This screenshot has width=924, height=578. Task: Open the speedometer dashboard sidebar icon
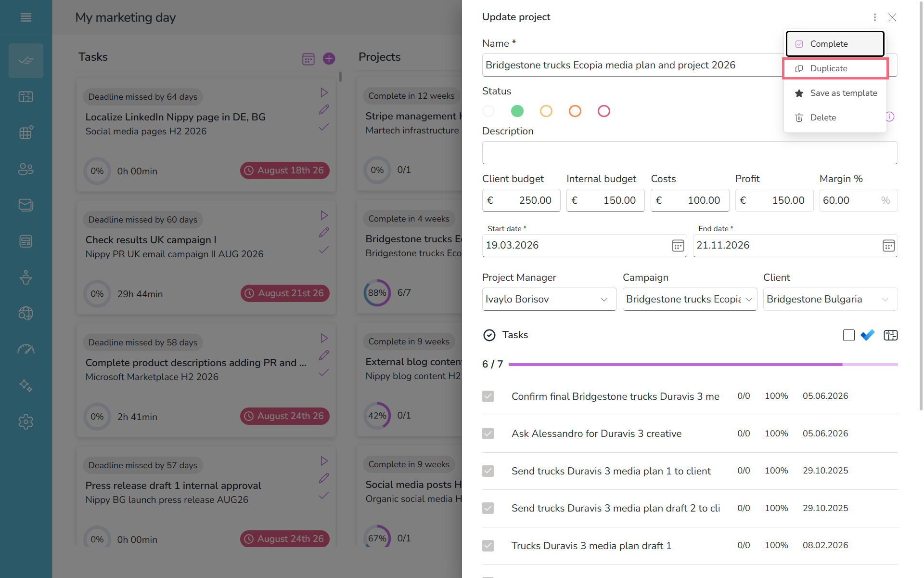click(x=26, y=350)
